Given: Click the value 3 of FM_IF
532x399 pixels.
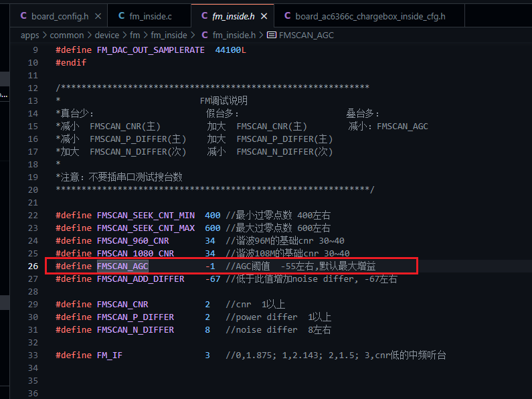Looking at the screenshot, I should (x=207, y=355).
